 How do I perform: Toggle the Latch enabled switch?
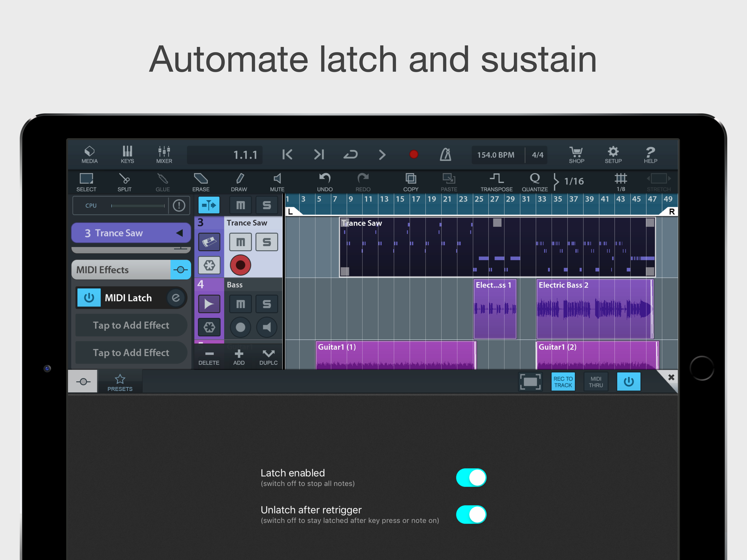(471, 478)
